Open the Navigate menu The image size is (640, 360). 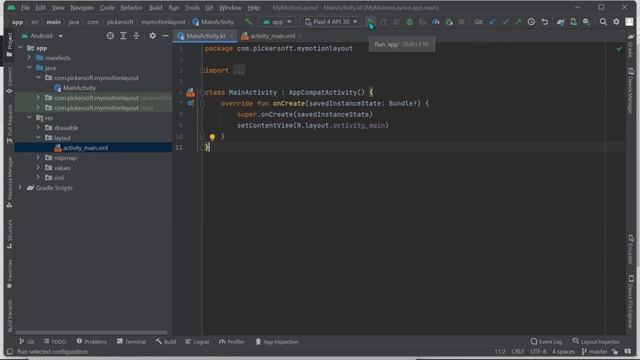pos(82,8)
